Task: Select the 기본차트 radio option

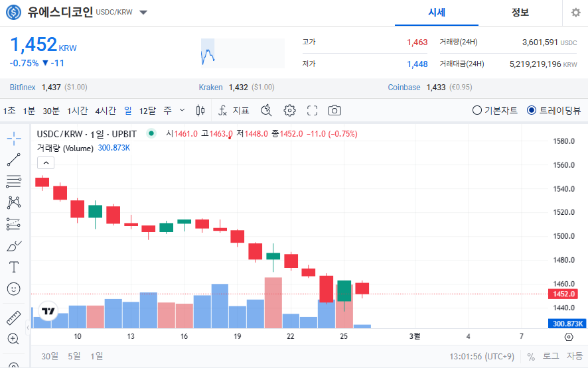Action: [x=495, y=111]
